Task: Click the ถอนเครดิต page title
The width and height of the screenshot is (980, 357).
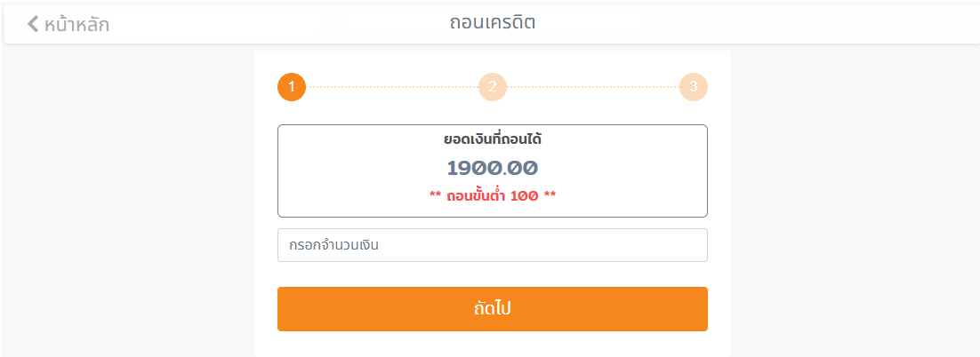Action: click(492, 23)
